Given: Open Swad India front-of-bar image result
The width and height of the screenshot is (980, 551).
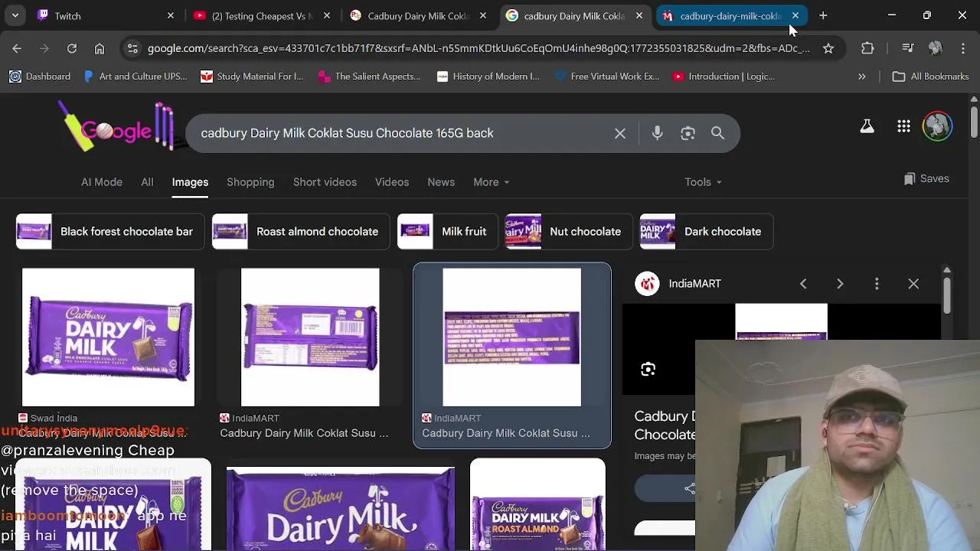Looking at the screenshot, I should [x=108, y=337].
